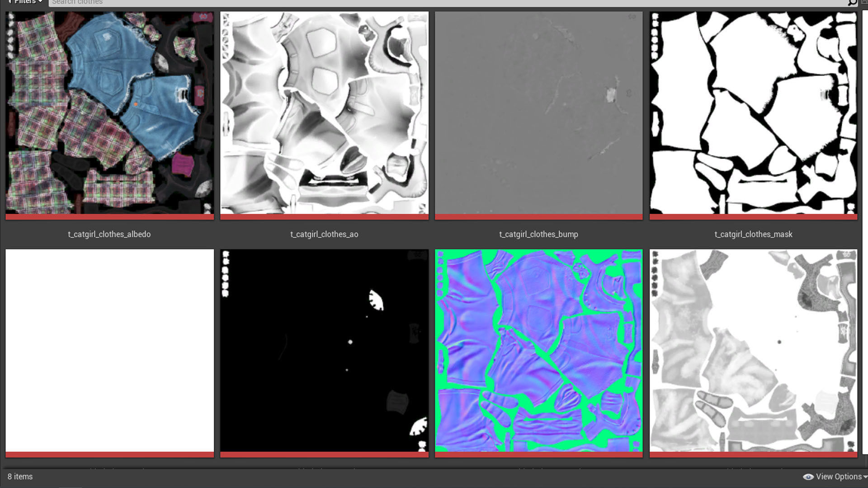Viewport: 868px width, 488px height.
Task: Click the t_catgirl_clothes_ao asset name
Action: coord(324,234)
